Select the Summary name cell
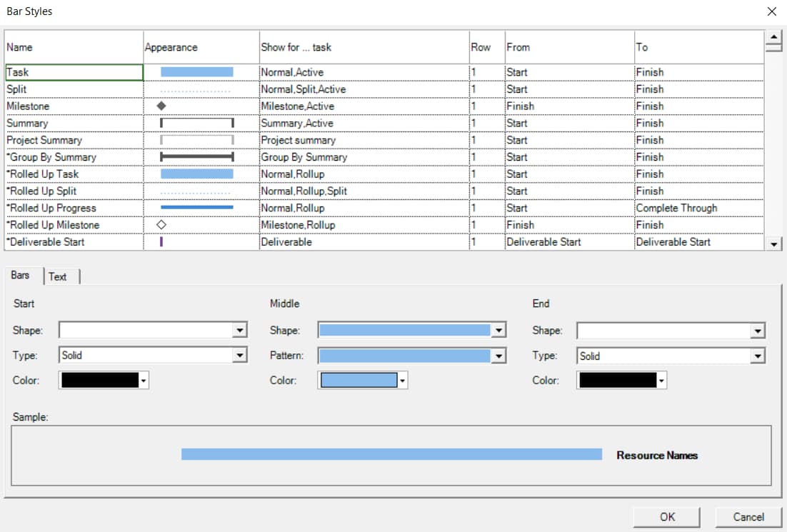The width and height of the screenshot is (787, 532). [x=74, y=124]
